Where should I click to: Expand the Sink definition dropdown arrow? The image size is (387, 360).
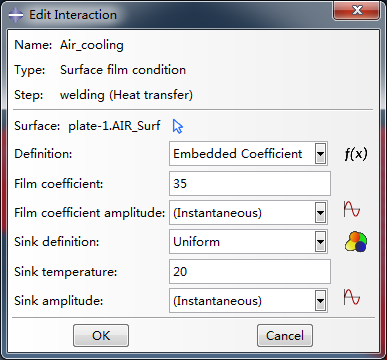click(x=320, y=242)
